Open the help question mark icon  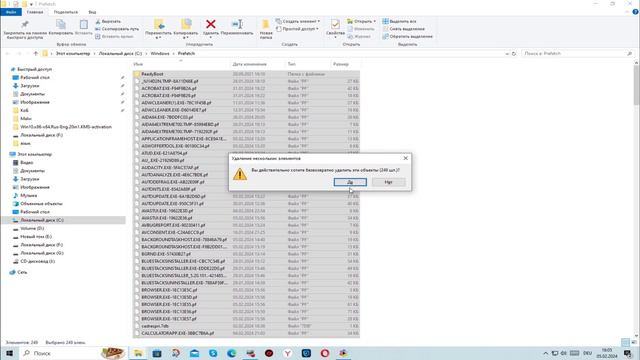(x=635, y=12)
